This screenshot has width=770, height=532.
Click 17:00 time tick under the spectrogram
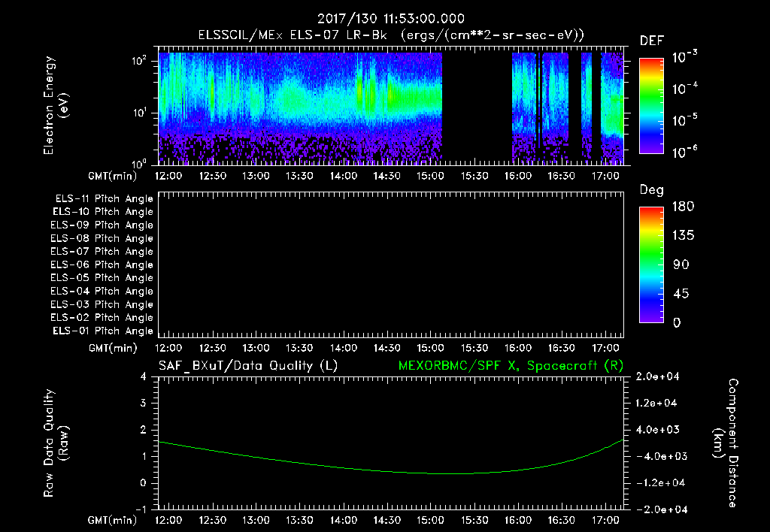(x=605, y=176)
